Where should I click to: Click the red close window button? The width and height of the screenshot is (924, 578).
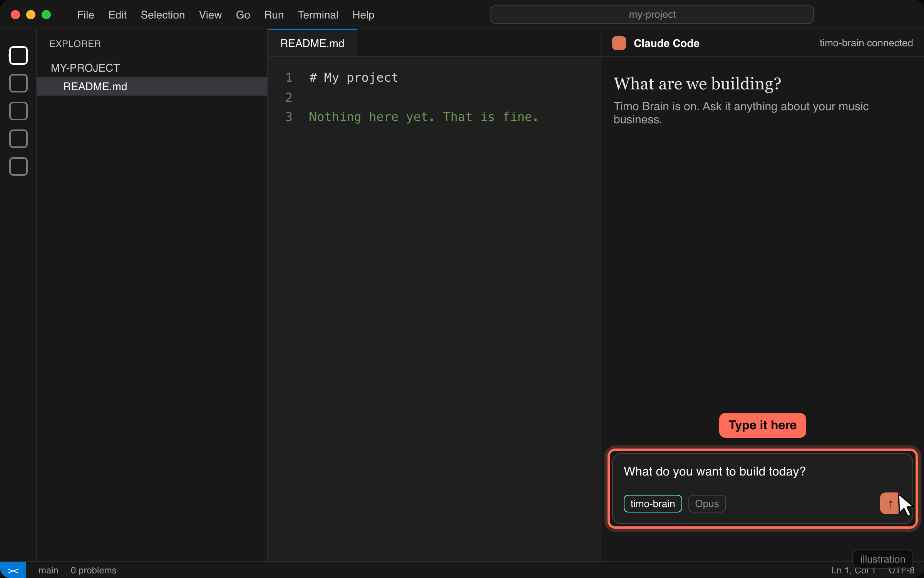(x=15, y=15)
